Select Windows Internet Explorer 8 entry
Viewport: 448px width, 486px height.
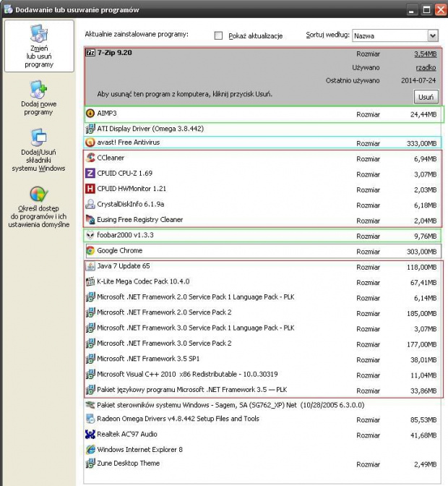pos(263,450)
